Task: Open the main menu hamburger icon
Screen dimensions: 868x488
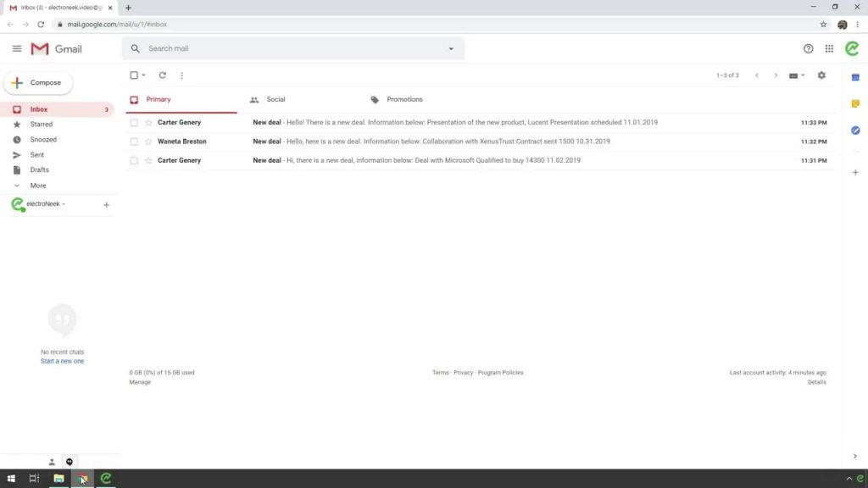Action: coord(17,49)
